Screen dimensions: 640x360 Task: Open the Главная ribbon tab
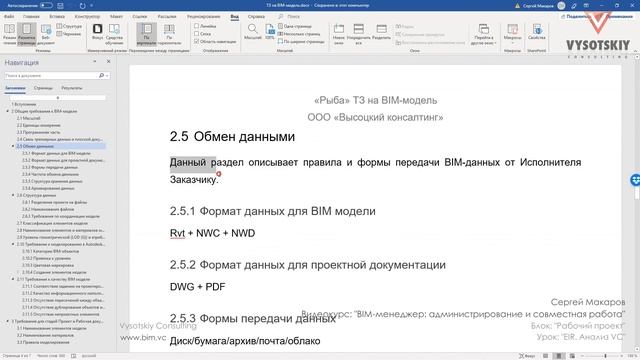tap(31, 16)
